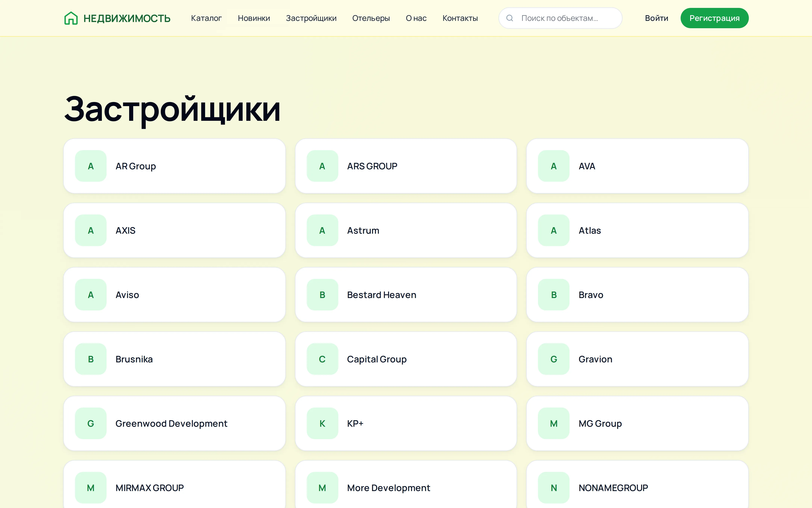812x508 pixels.
Task: Open the MG Group developer name
Action: (x=600, y=423)
